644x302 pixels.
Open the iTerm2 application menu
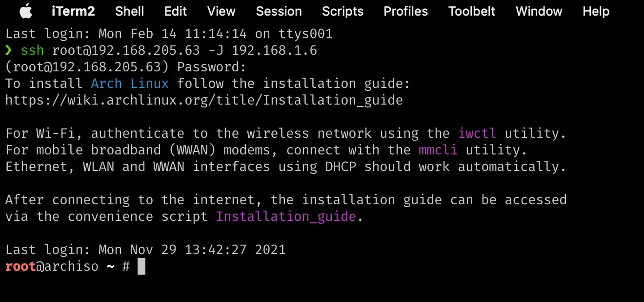[x=73, y=11]
